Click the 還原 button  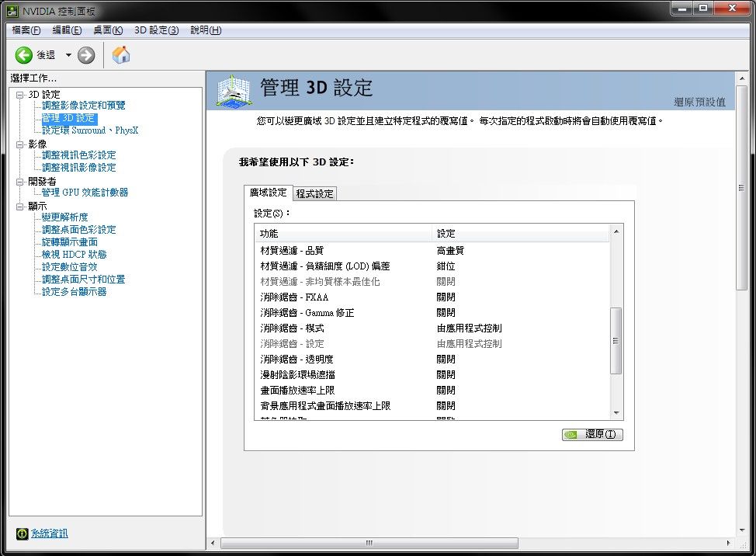click(592, 434)
